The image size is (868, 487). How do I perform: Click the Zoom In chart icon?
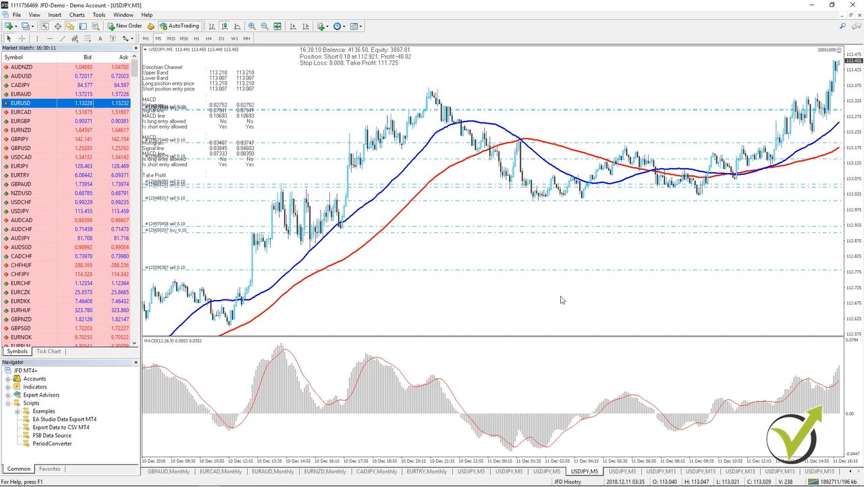tap(252, 26)
